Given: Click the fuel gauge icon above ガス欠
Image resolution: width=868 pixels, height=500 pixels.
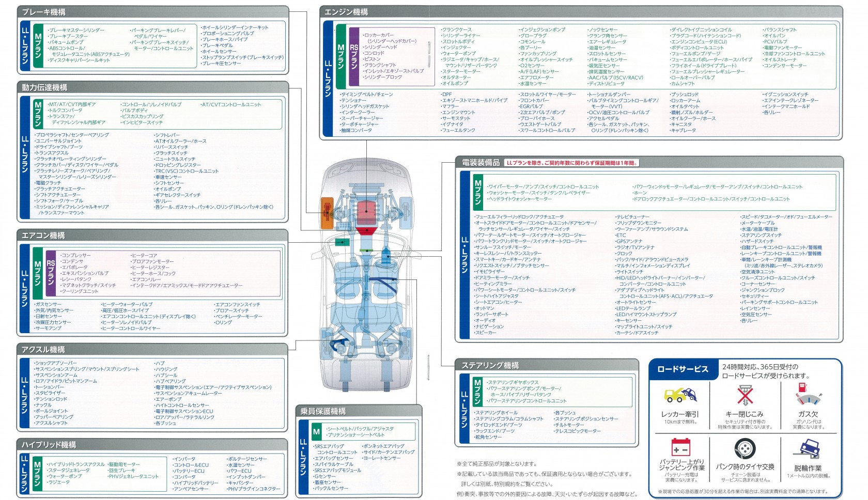Looking at the screenshot, I should tap(809, 395).
